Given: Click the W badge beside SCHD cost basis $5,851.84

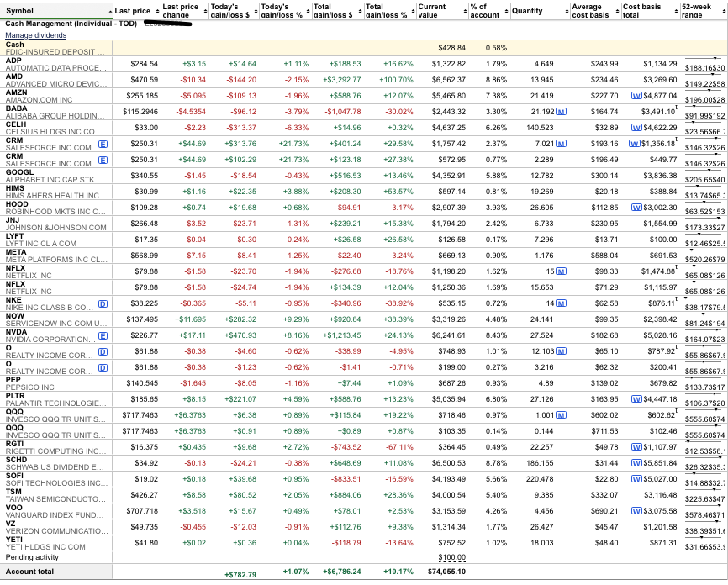Looking at the screenshot, I should click(636, 463).
